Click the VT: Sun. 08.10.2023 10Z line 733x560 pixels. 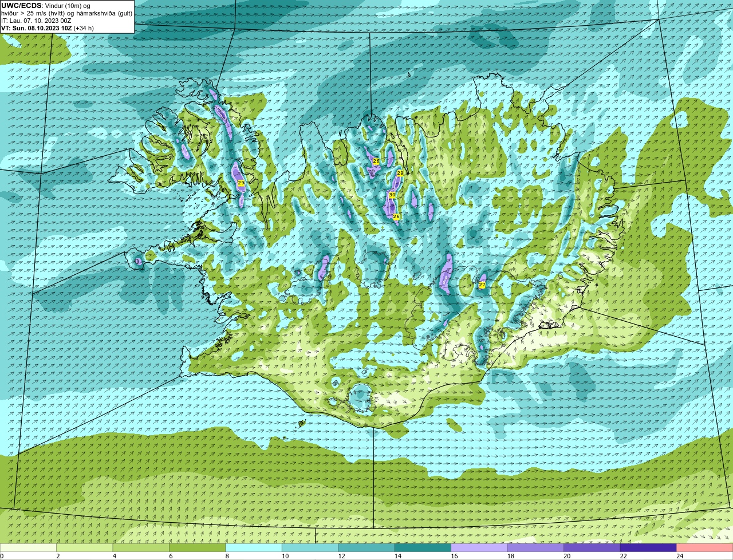(x=47, y=28)
